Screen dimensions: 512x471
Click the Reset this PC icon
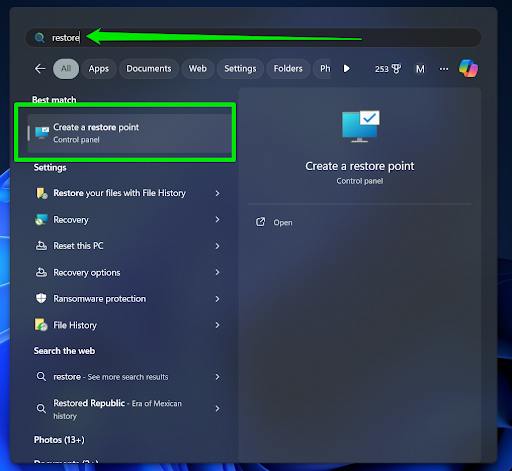click(41, 246)
